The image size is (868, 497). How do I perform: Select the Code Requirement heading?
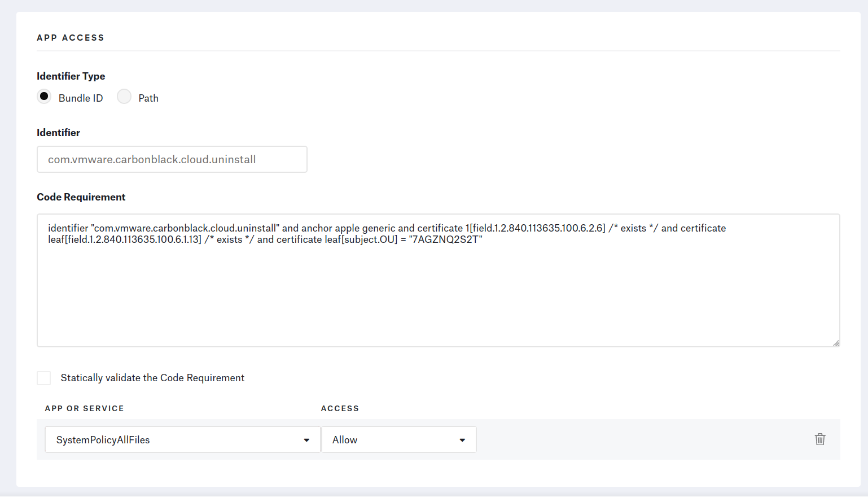pyautogui.click(x=81, y=197)
